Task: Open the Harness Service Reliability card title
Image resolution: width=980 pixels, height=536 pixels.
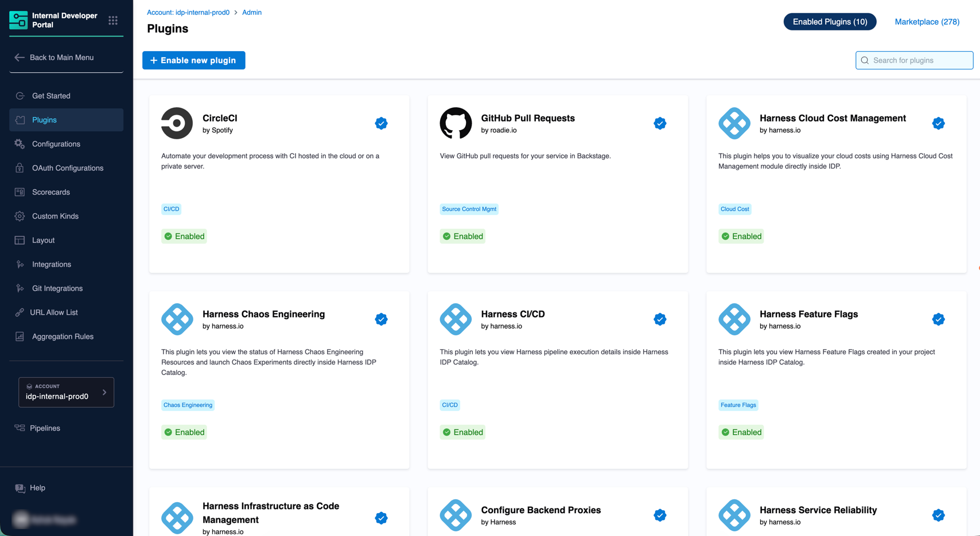Action: [818, 510]
